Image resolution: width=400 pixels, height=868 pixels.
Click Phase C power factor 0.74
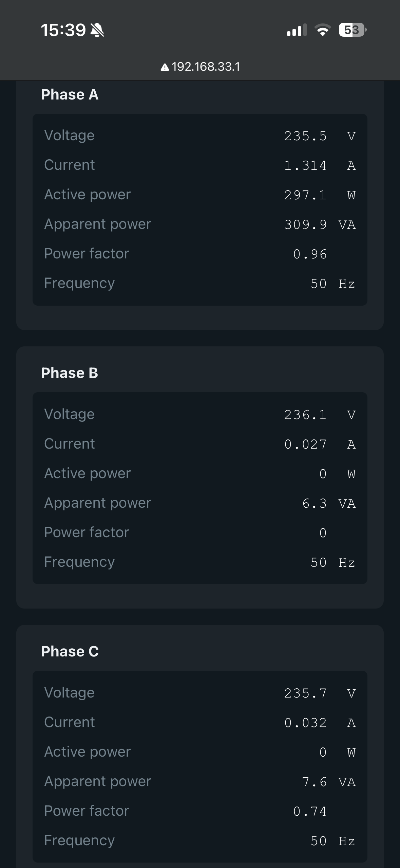point(310,812)
